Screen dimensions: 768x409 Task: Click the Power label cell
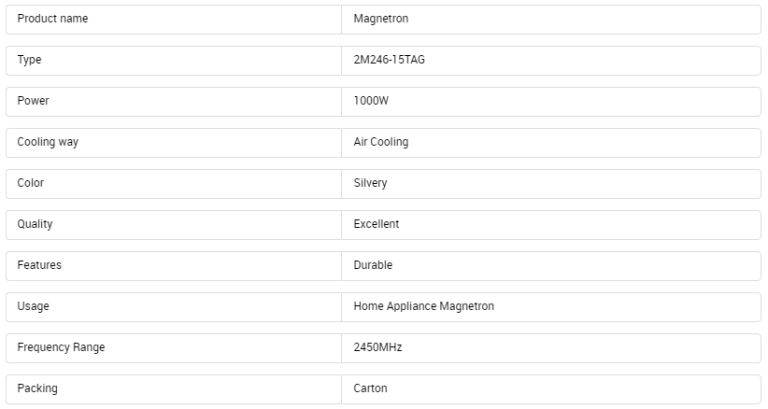[174, 102]
